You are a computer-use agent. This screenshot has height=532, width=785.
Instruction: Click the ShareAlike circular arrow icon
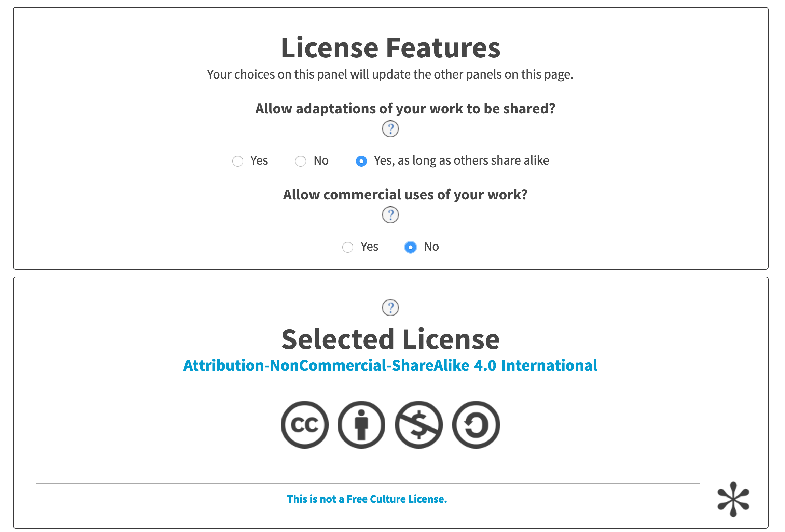pos(476,425)
